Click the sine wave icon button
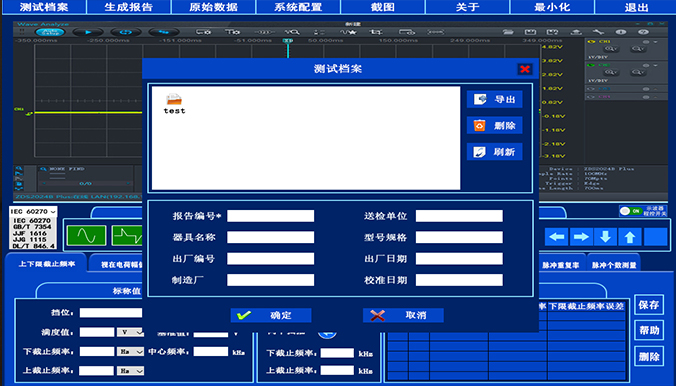The image size is (676, 386). pyautogui.click(x=87, y=235)
